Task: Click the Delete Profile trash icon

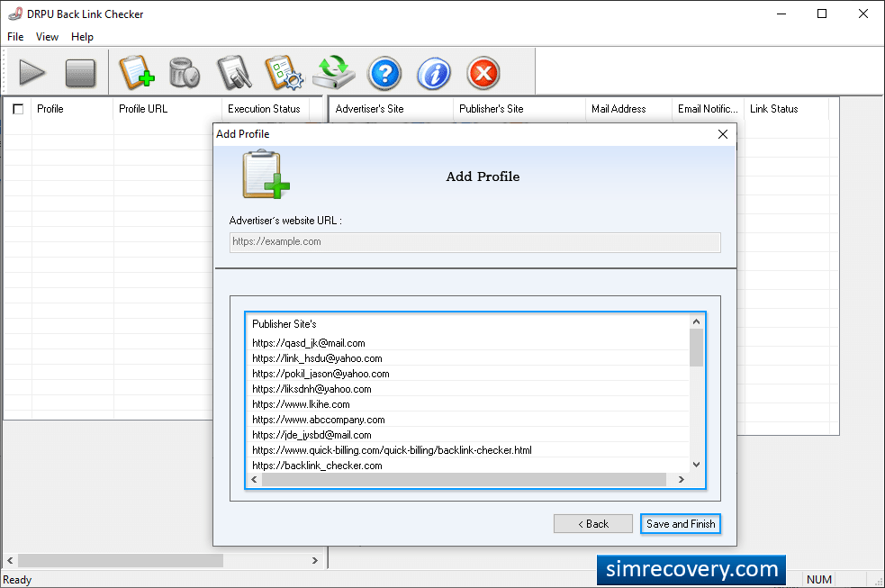Action: click(x=185, y=73)
